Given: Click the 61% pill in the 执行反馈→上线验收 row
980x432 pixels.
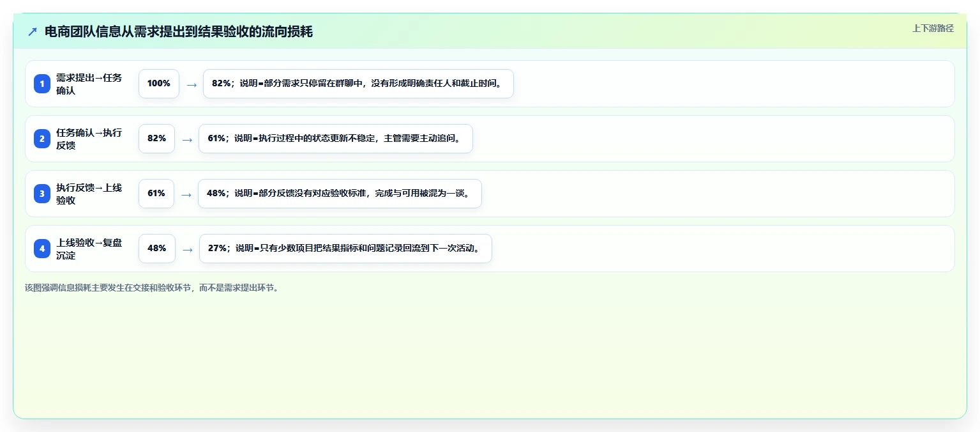Looking at the screenshot, I should [x=156, y=194].
